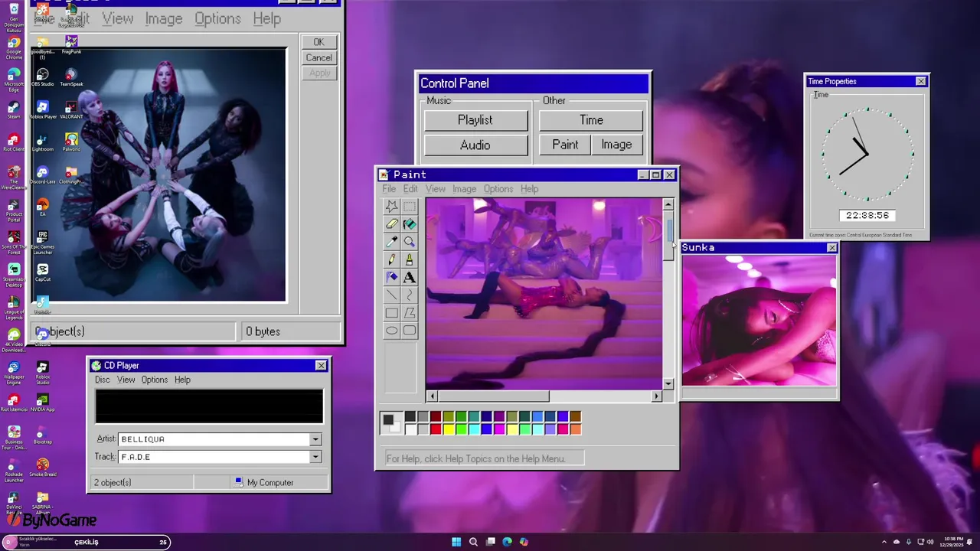Launch Wallpaper Engine desktop shortcut
Screen dimensions: 980x551
(14, 371)
